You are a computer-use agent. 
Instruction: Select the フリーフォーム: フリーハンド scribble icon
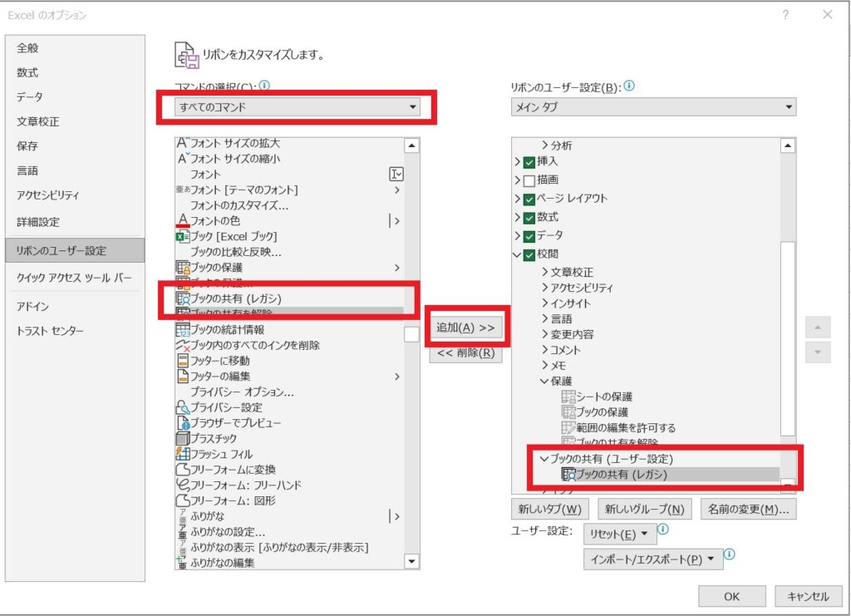coord(182,485)
